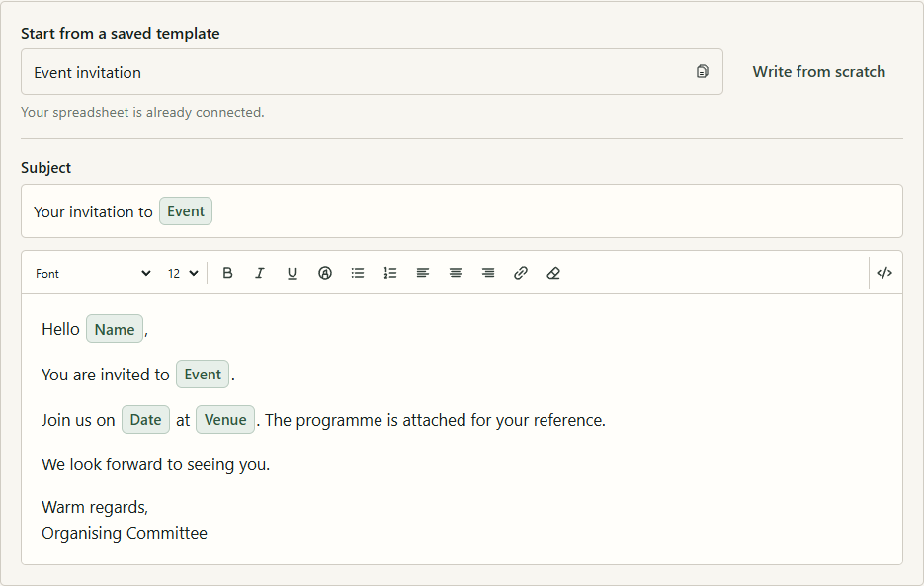Insert a hyperlink

(x=521, y=273)
